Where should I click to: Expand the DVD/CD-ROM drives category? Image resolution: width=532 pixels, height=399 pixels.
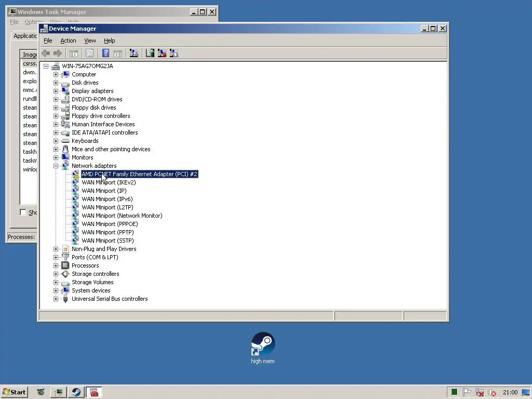pyautogui.click(x=56, y=99)
